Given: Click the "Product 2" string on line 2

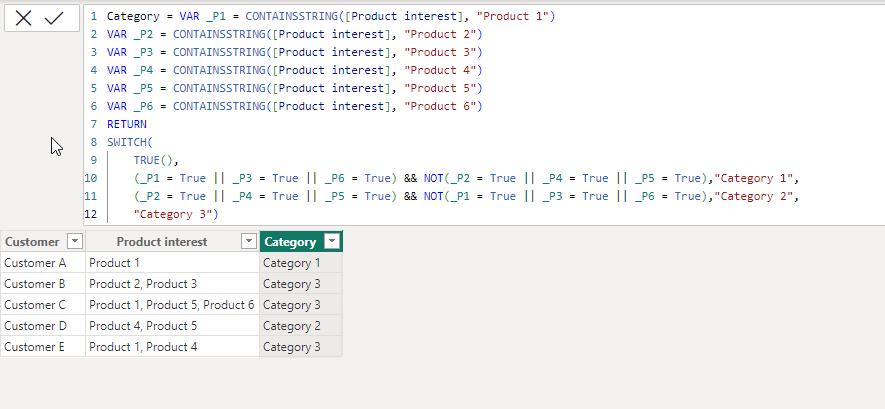Looking at the screenshot, I should pyautogui.click(x=440, y=34).
